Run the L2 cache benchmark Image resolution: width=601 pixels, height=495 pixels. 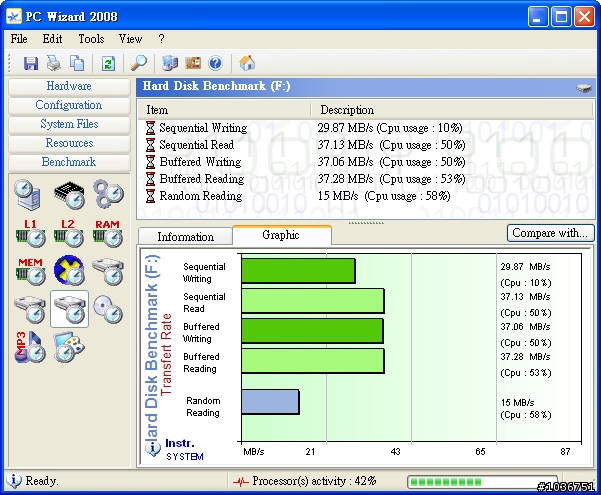(69, 233)
